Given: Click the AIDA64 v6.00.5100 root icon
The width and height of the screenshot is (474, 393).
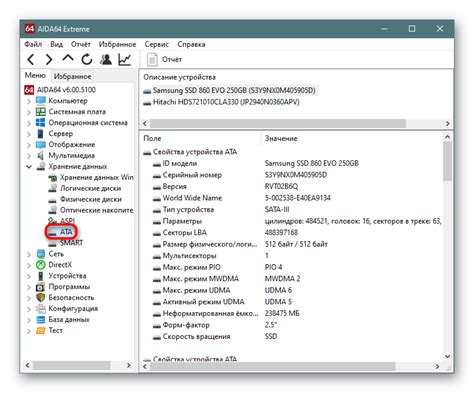Looking at the screenshot, I should coord(29,90).
